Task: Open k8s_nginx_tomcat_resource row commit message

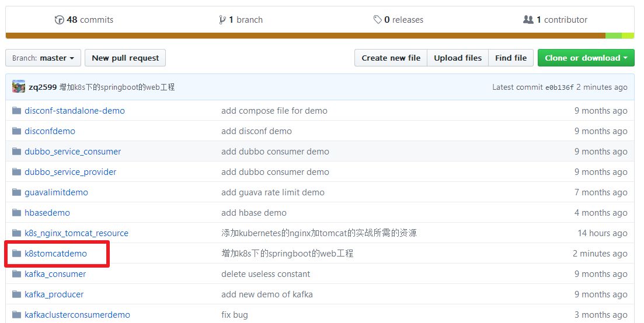Action: (319, 233)
